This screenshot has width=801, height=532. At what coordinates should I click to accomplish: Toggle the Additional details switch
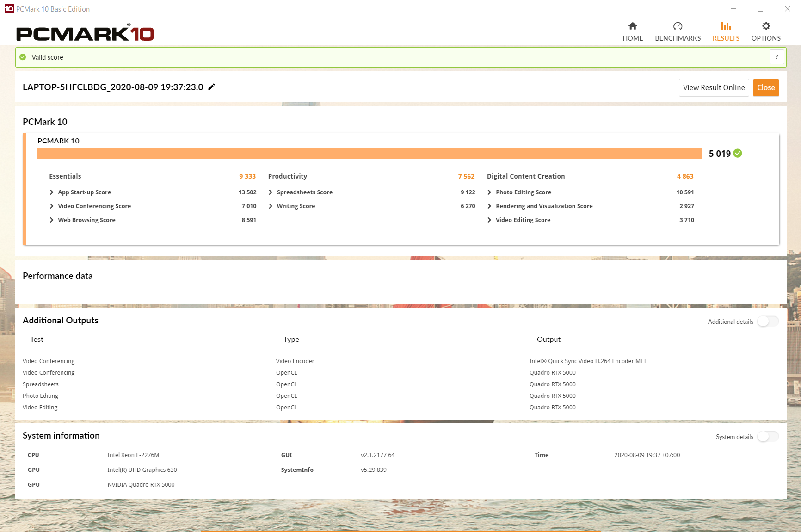768,322
